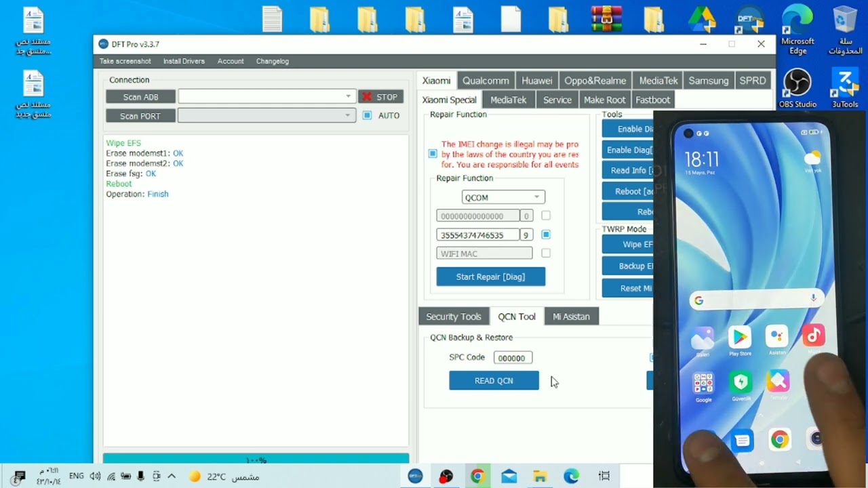Click the volume icon in the system tray
The image size is (868, 488).
(x=95, y=476)
